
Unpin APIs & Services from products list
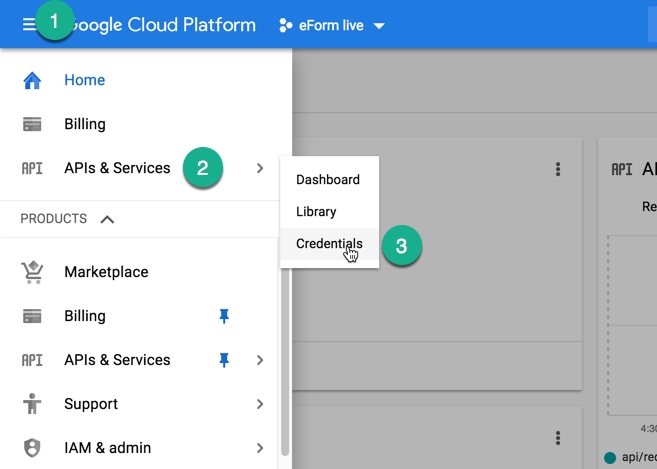click(x=224, y=360)
